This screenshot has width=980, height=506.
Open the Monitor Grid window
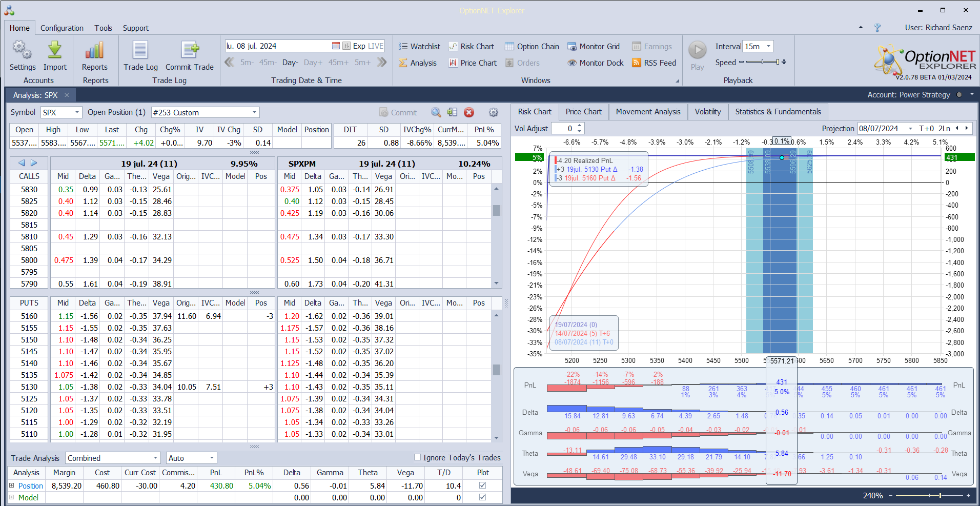pyautogui.click(x=594, y=47)
